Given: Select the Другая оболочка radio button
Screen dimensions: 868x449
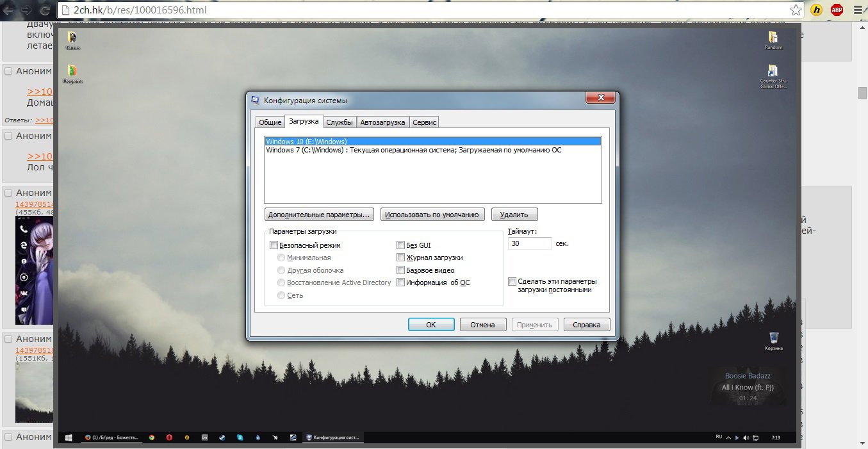Looking at the screenshot, I should coord(281,270).
